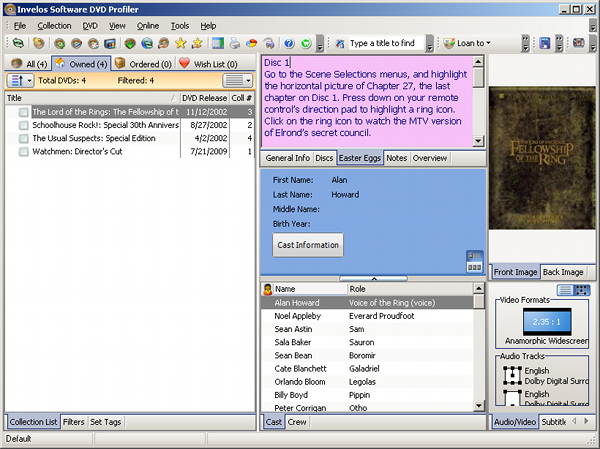Open overflow chevron right of Loan to
This screenshot has width=600, height=449.
(x=525, y=43)
